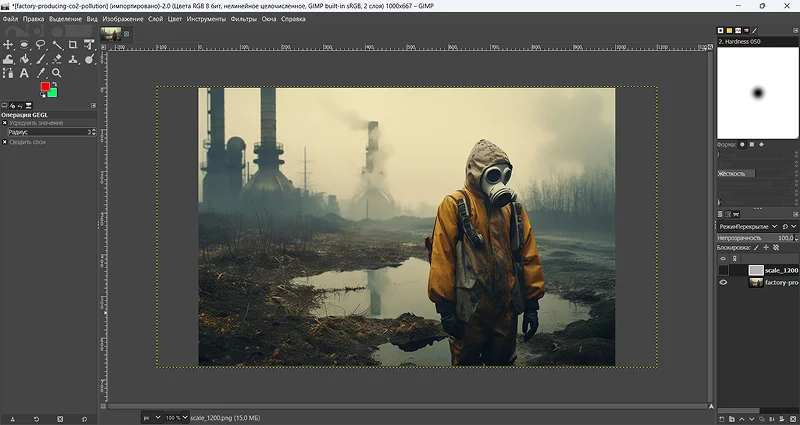Open right dock tab configuration menu

click(x=795, y=31)
